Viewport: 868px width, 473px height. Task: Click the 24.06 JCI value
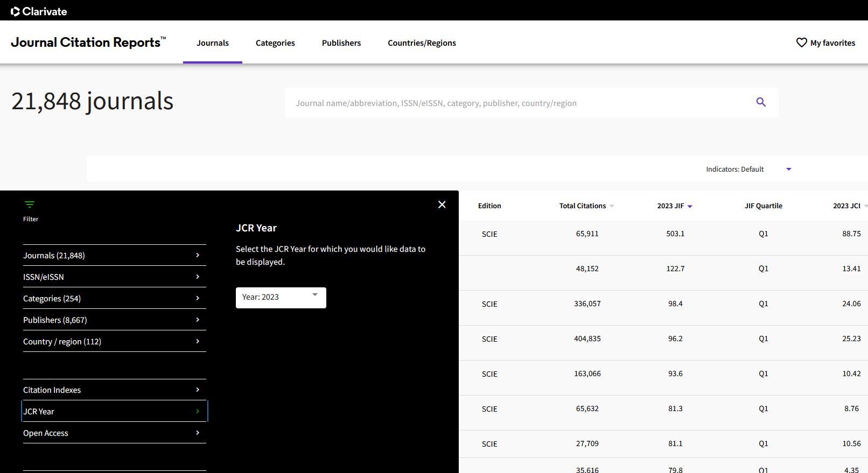pyautogui.click(x=851, y=303)
